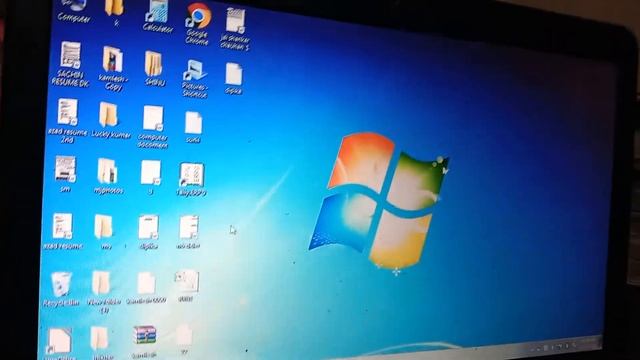Open the folder between xtad resume and dipika
640x360 pixels.
(104, 231)
